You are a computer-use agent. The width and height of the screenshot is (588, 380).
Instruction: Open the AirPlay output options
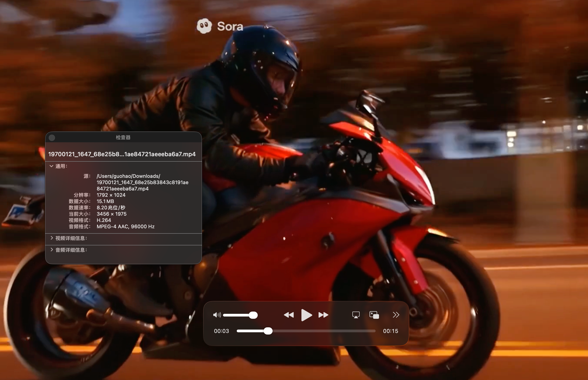tap(356, 315)
